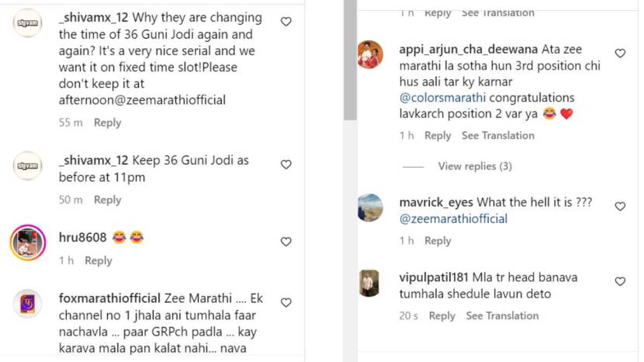Heart the foxmarathiofficial comment

(x=286, y=303)
